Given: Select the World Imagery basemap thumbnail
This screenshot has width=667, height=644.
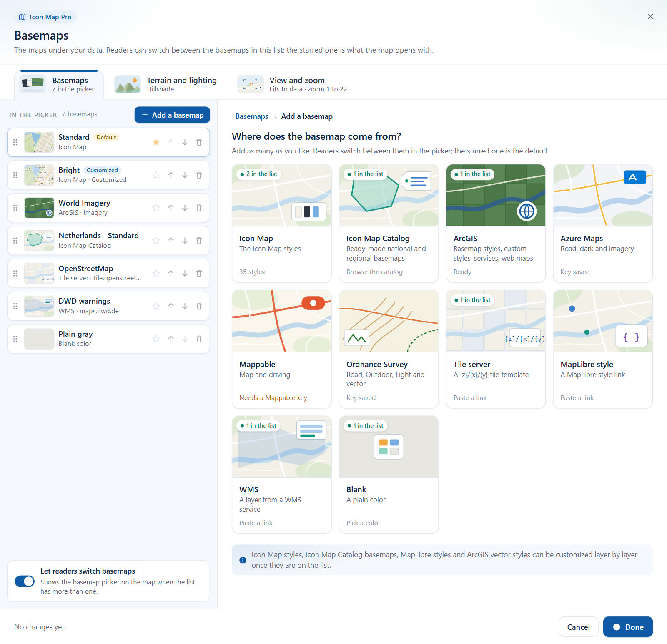Looking at the screenshot, I should 39,208.
